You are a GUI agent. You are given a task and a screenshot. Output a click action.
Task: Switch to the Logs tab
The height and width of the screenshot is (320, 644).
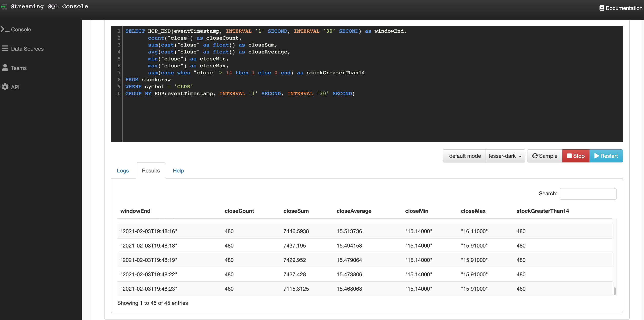tap(123, 171)
